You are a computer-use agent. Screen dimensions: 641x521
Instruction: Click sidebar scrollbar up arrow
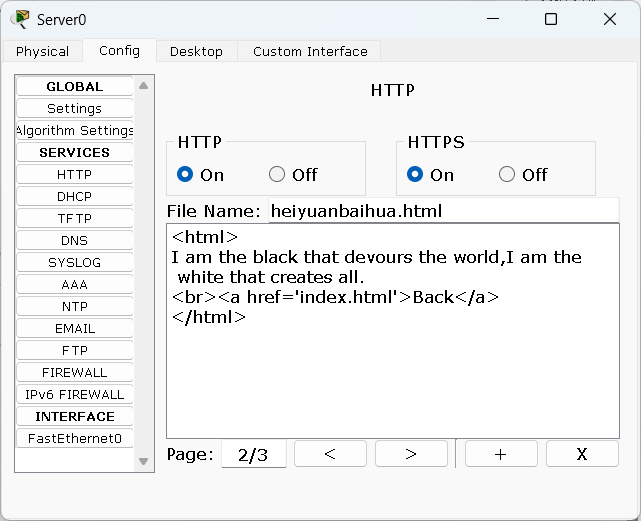[143, 86]
